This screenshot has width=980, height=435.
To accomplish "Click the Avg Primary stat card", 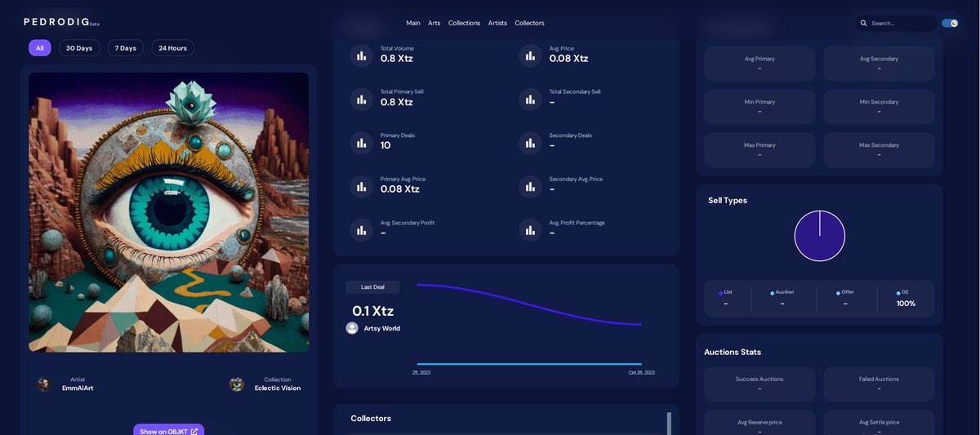I will (x=759, y=64).
